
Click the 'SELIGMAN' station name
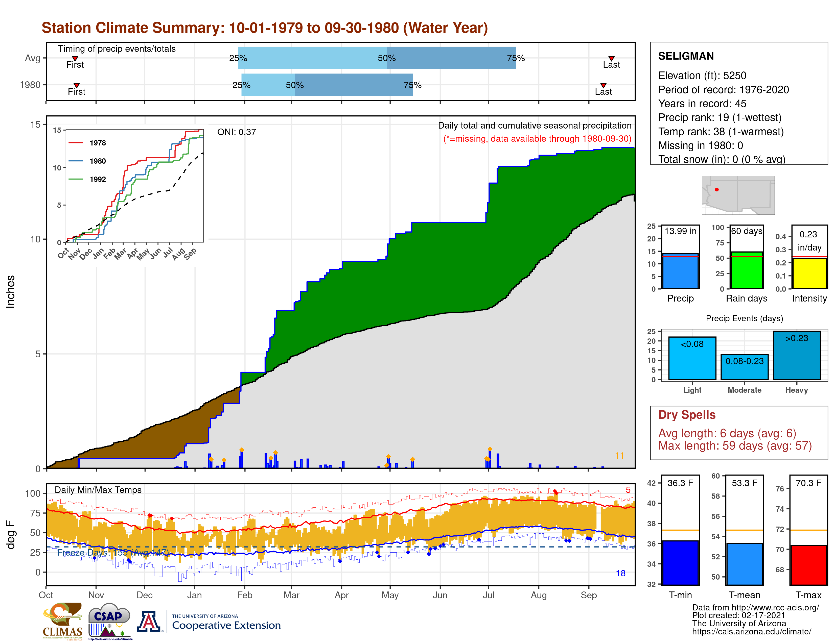[x=686, y=56]
